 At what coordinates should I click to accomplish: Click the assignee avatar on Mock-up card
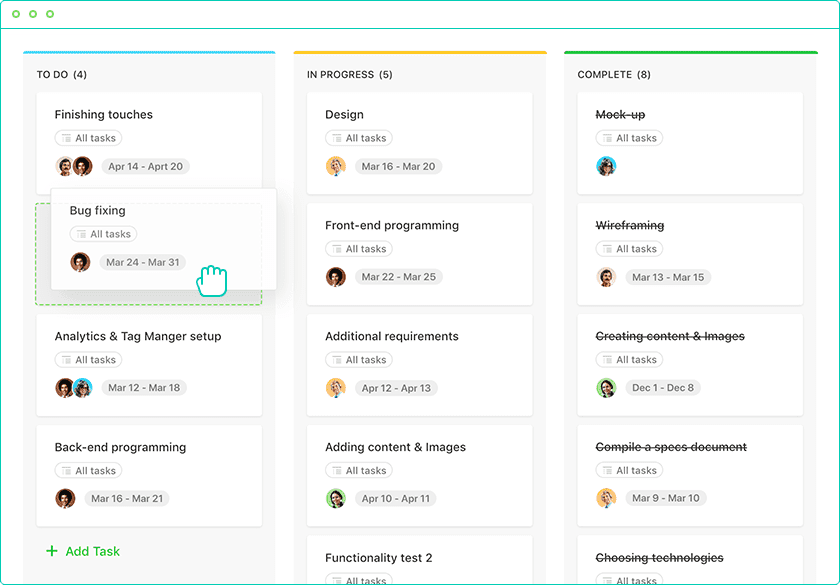point(606,167)
